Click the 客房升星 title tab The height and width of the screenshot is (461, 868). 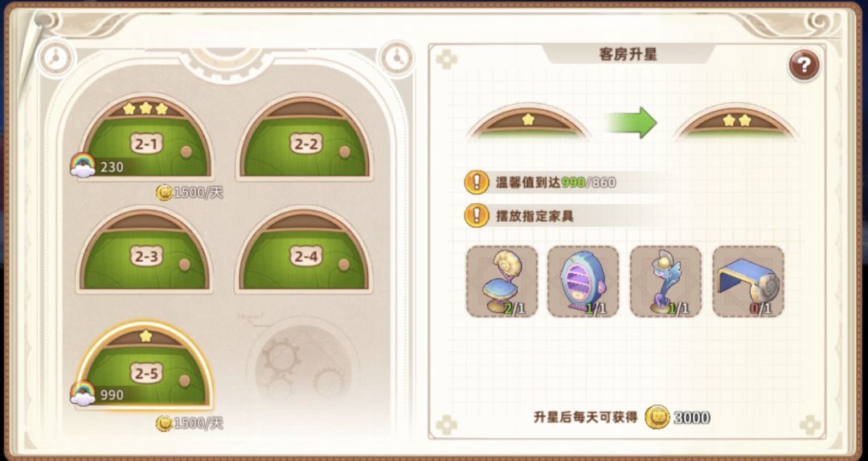coord(628,55)
